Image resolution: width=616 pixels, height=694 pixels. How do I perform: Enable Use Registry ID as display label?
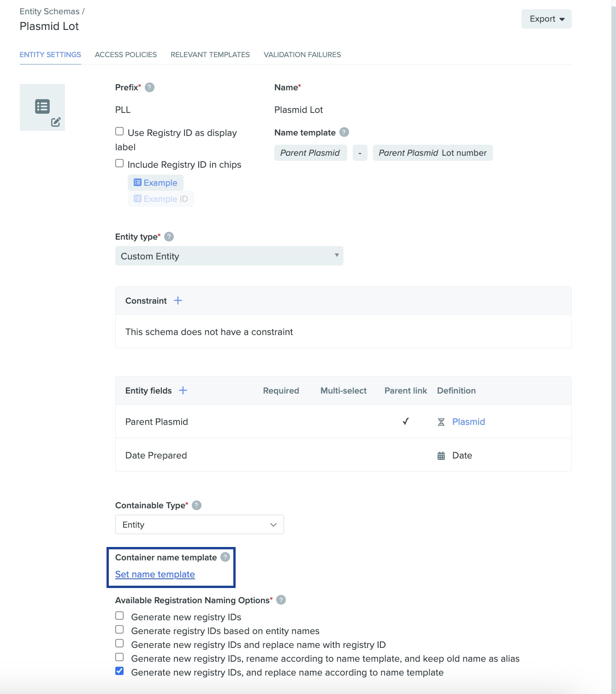click(119, 131)
